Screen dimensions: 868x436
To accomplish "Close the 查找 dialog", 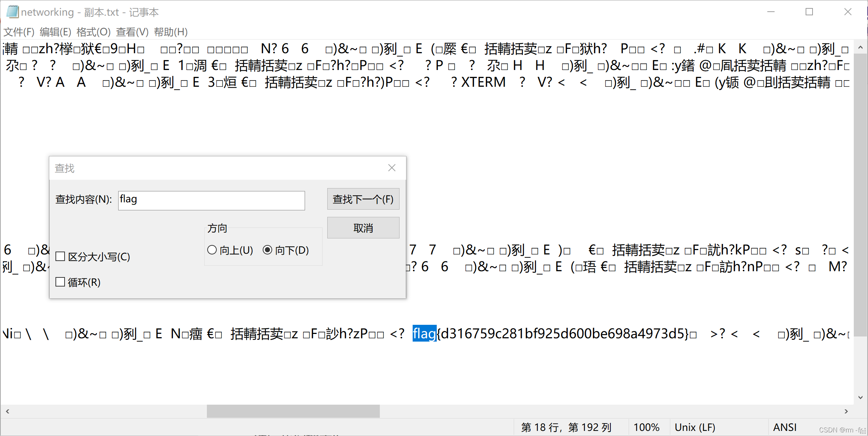I will [x=391, y=168].
